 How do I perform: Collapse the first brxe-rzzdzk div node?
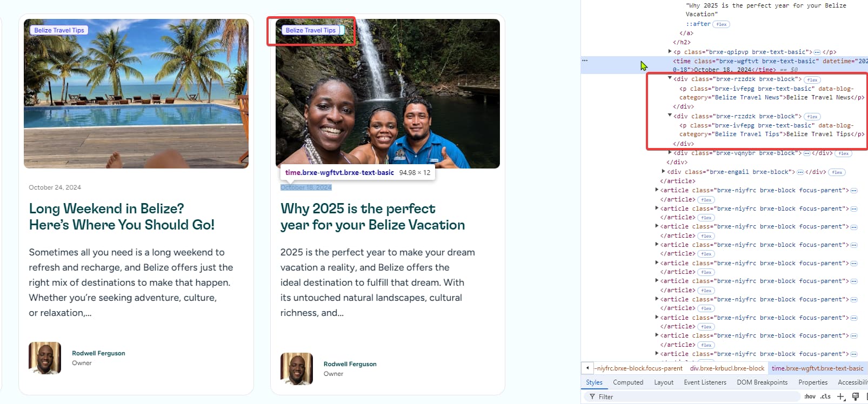(670, 79)
